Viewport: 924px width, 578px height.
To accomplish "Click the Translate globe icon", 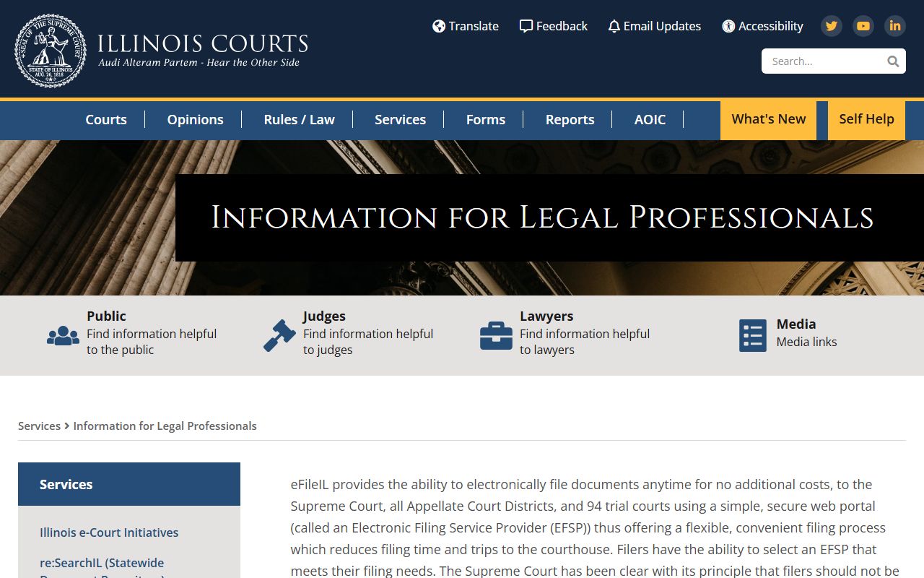I will tap(438, 26).
